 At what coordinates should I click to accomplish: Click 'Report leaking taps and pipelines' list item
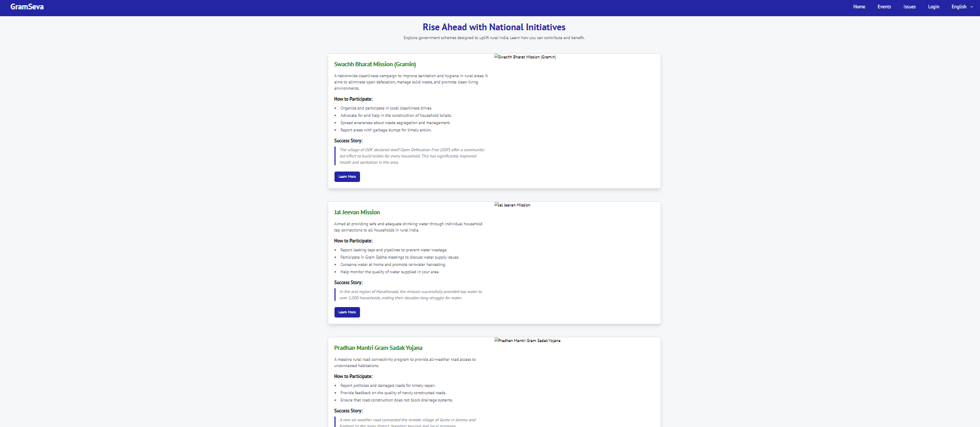click(x=394, y=250)
